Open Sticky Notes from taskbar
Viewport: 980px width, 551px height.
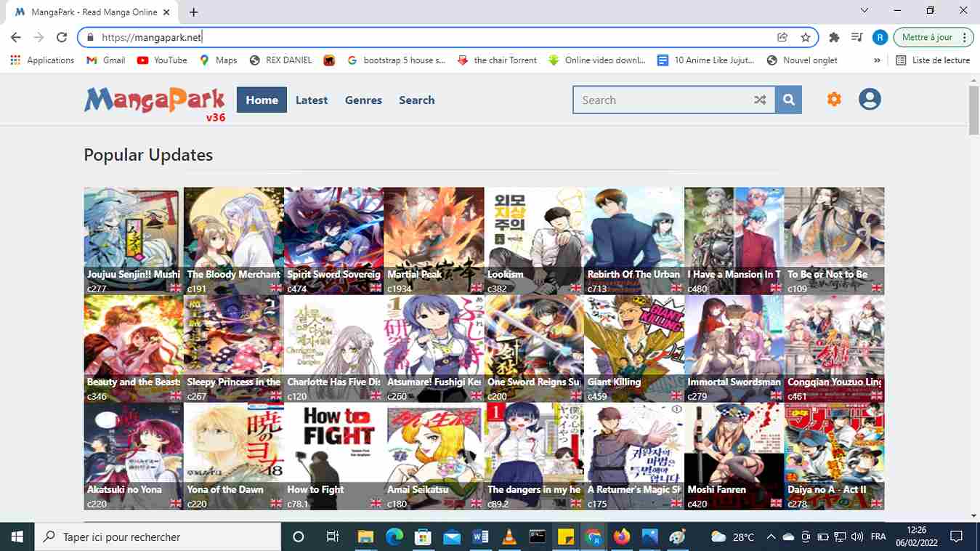pos(566,536)
